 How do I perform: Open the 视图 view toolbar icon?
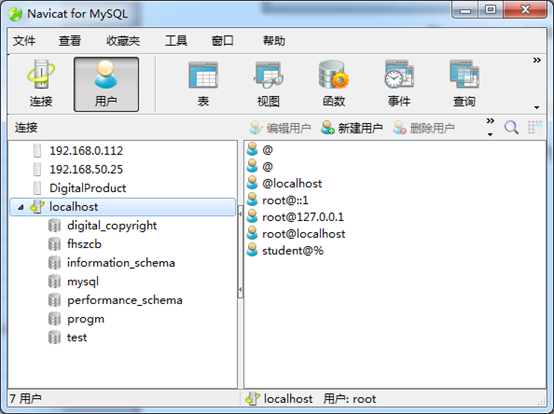(x=268, y=84)
